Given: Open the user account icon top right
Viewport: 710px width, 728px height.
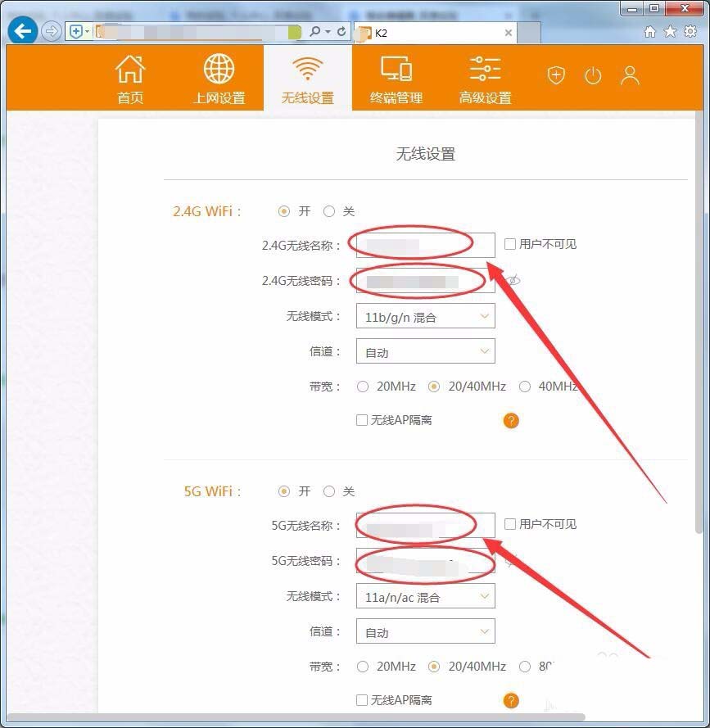Looking at the screenshot, I should [629, 75].
